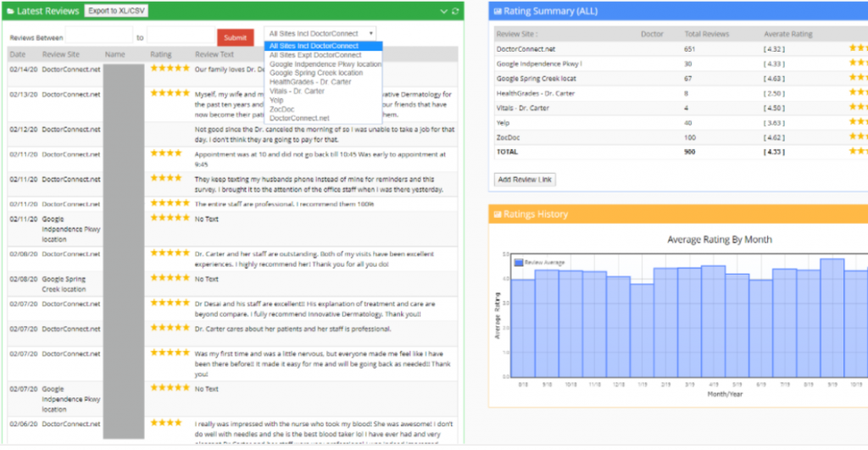This screenshot has width=868, height=450.
Task: Click the [ 2.50 ] HealthGrades rating value
Action: tap(774, 93)
